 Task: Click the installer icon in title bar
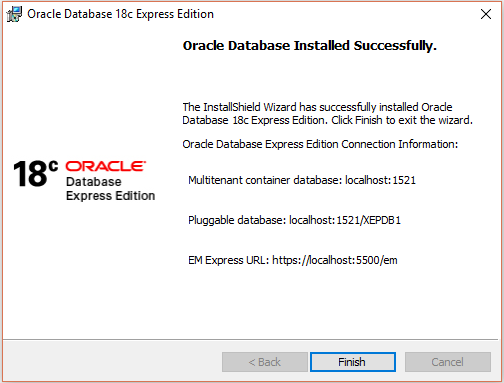tap(14, 14)
